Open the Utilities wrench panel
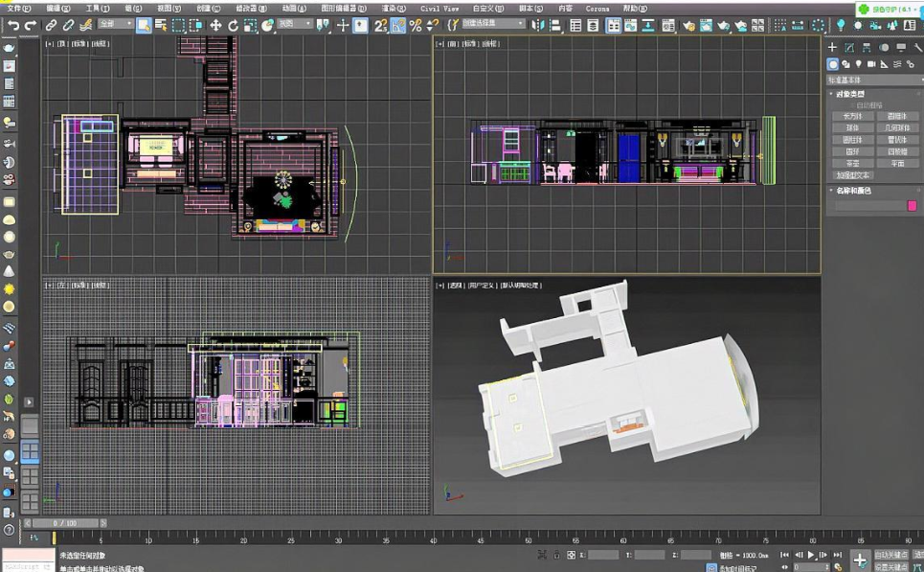 (x=916, y=47)
